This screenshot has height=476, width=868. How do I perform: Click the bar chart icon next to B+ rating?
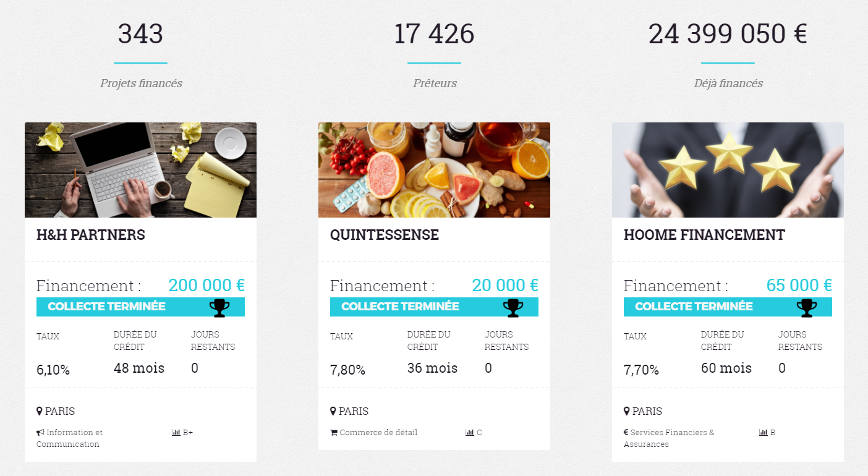[x=176, y=433]
